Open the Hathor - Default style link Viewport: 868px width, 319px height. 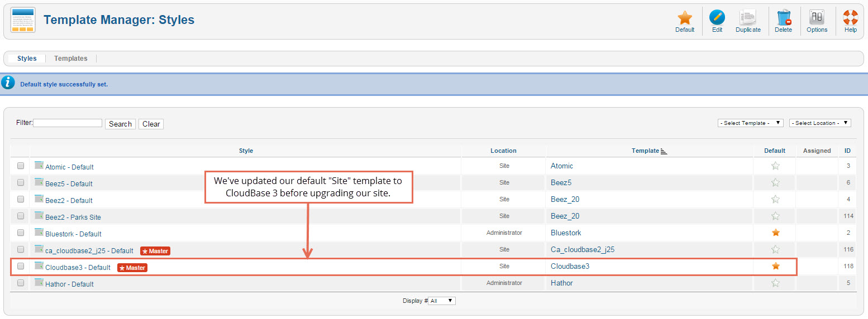pos(69,284)
